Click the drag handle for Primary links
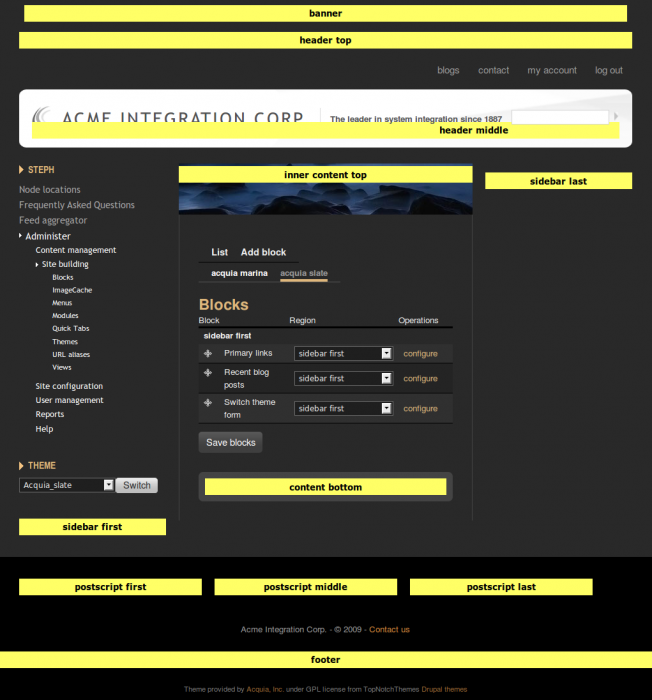Viewport: 652px width, 700px height. pos(208,354)
